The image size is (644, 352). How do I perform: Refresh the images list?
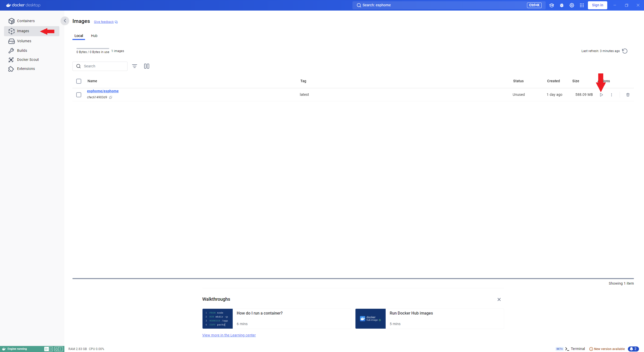click(625, 51)
